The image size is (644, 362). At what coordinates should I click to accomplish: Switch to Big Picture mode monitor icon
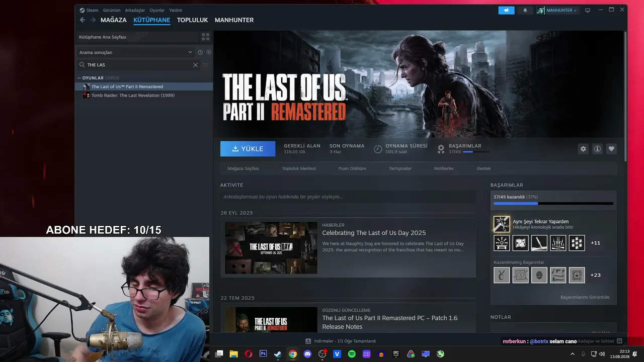587,10
